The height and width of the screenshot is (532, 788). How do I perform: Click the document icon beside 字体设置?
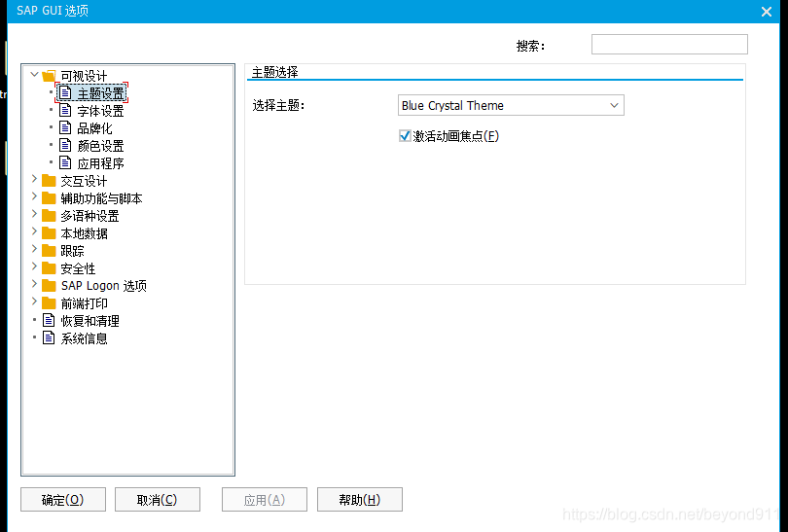tap(65, 110)
